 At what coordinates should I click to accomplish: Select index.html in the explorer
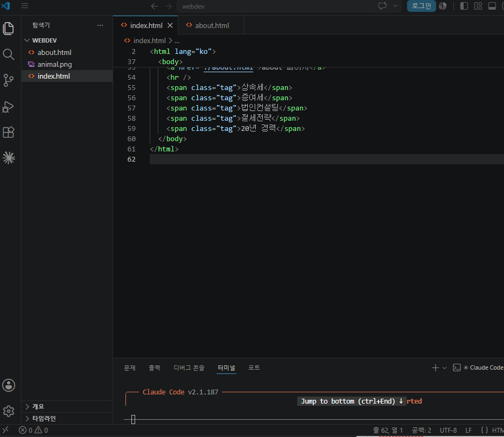click(x=67, y=76)
